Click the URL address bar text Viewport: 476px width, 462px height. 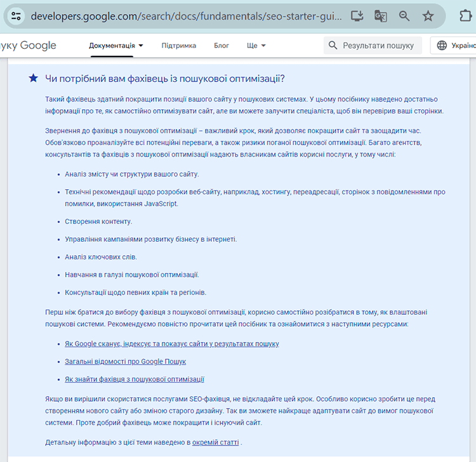tap(186, 16)
